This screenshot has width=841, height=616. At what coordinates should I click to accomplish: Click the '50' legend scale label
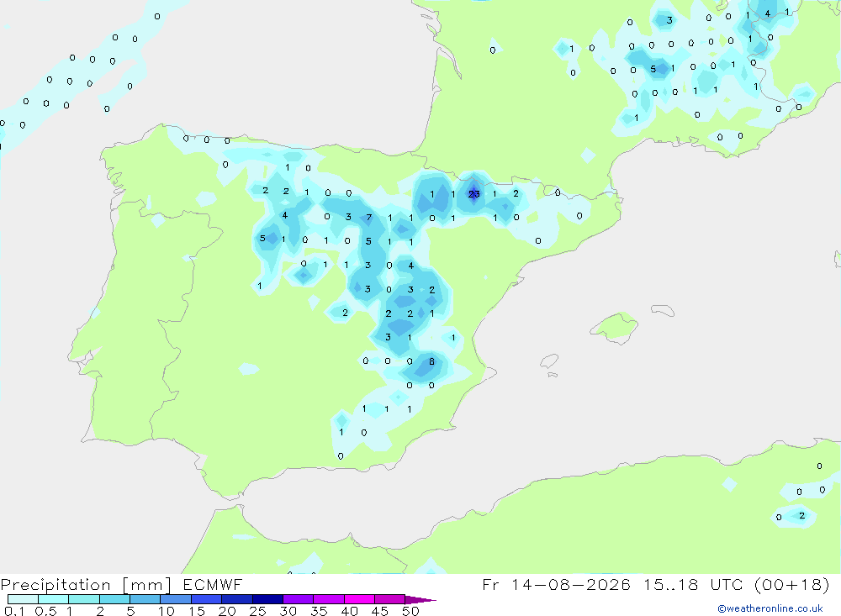pos(410,611)
